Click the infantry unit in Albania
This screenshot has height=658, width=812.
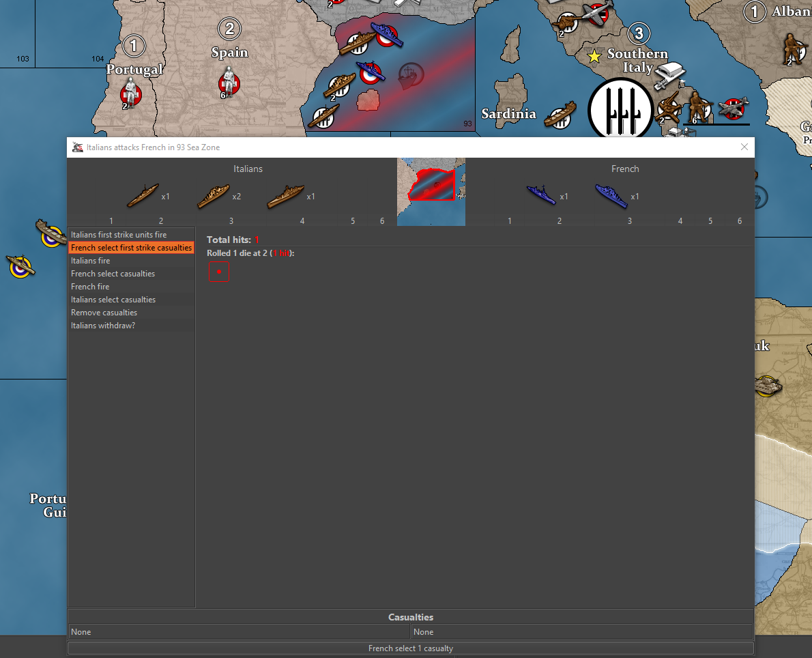point(792,48)
